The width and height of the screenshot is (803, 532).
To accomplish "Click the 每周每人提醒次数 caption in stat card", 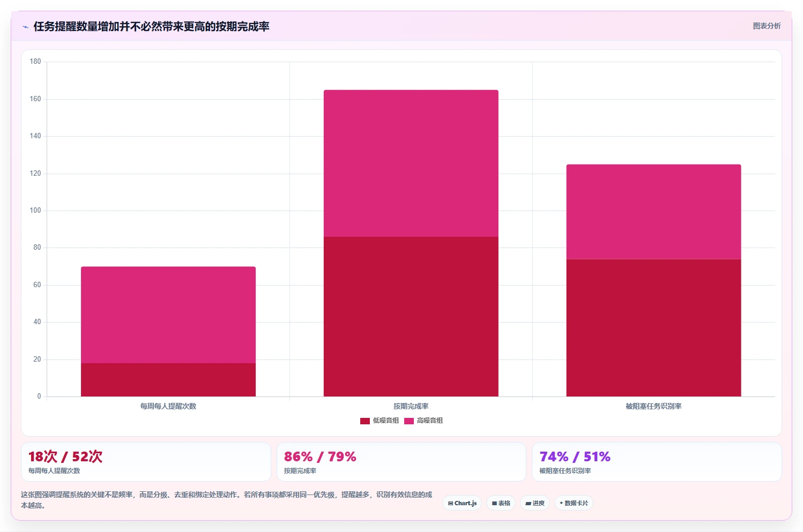I will point(54,471).
